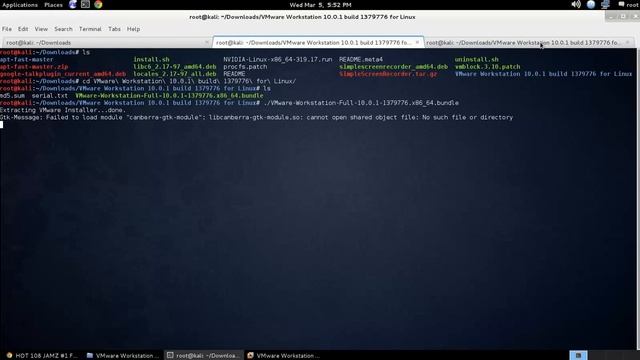
Task: Click procfs.patch file name
Action: [245, 67]
